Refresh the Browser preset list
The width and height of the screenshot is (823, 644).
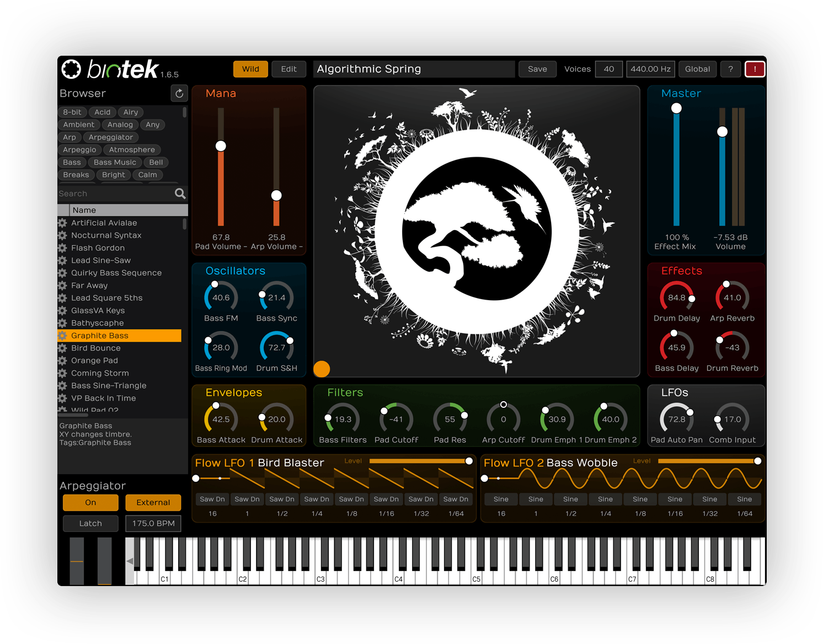pyautogui.click(x=179, y=93)
